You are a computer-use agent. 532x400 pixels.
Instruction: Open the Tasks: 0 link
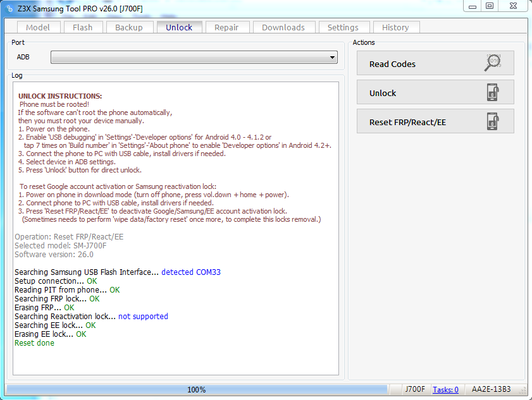[445, 390]
